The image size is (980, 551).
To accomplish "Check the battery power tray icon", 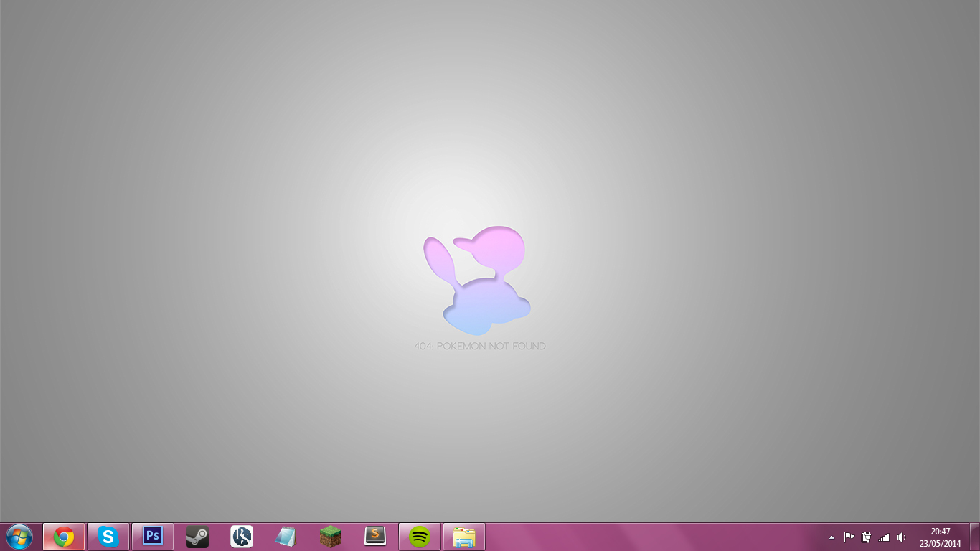I will 866,537.
